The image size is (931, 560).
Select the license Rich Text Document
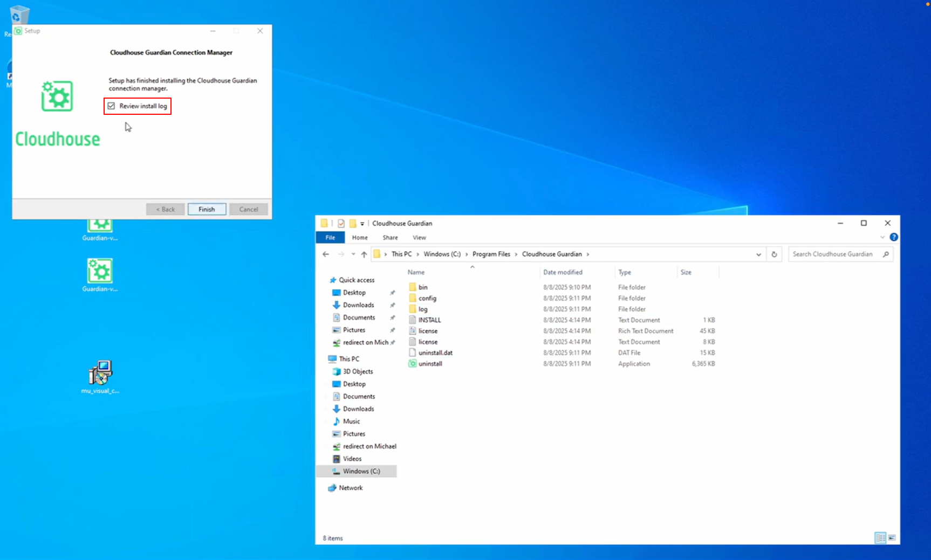pos(428,331)
